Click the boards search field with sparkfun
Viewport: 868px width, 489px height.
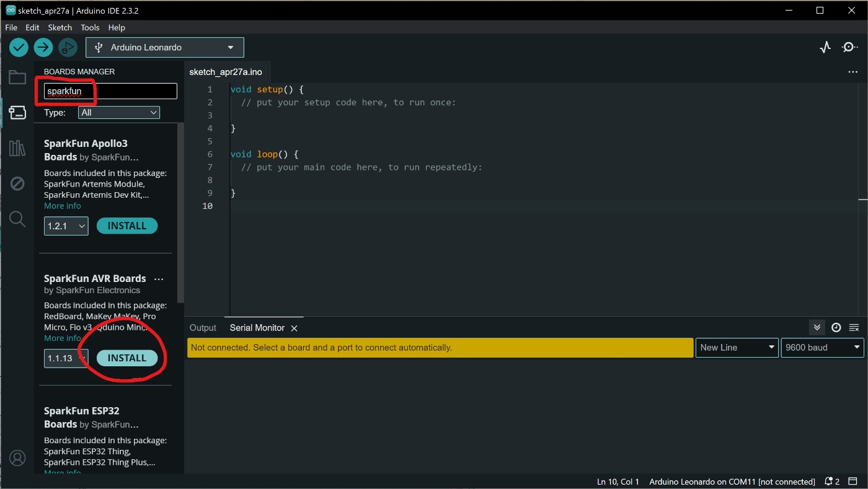tap(110, 91)
